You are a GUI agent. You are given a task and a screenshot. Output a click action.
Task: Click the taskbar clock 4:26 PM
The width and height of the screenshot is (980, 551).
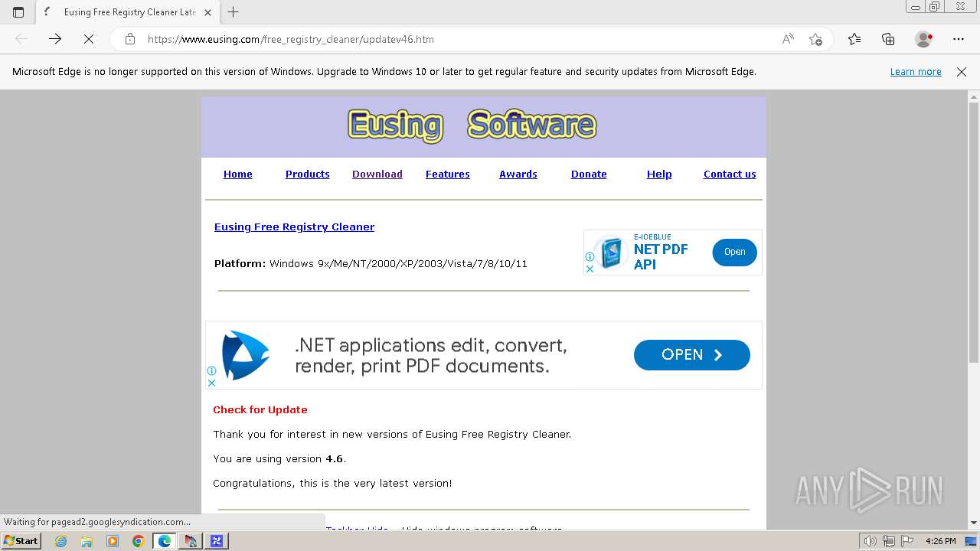[x=940, y=541]
